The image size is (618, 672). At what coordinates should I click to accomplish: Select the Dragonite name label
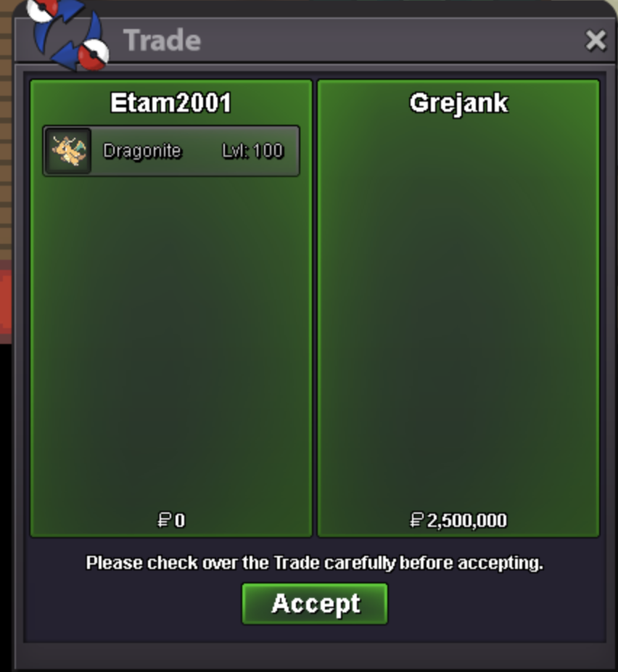[x=142, y=151]
